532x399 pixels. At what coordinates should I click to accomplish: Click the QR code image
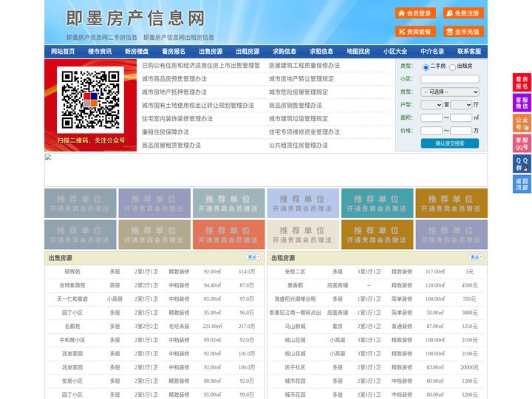pos(90,100)
